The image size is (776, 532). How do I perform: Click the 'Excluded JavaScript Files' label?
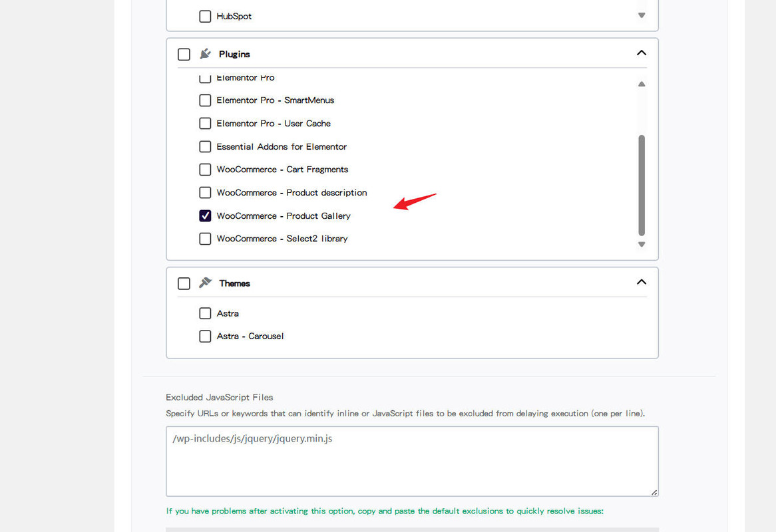pyautogui.click(x=219, y=398)
